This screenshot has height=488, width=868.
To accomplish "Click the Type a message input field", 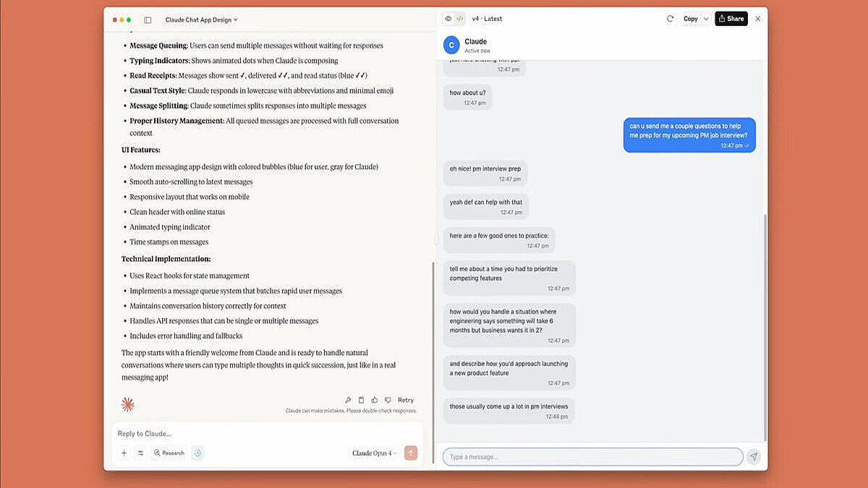I will (592, 457).
